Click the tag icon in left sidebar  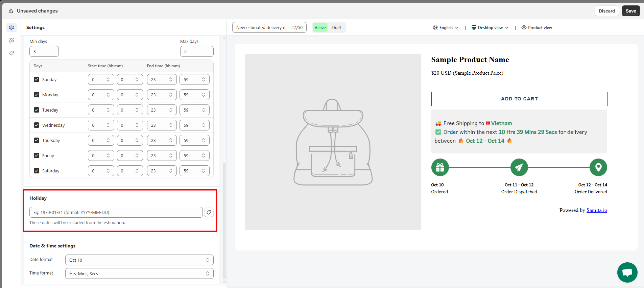[11, 53]
